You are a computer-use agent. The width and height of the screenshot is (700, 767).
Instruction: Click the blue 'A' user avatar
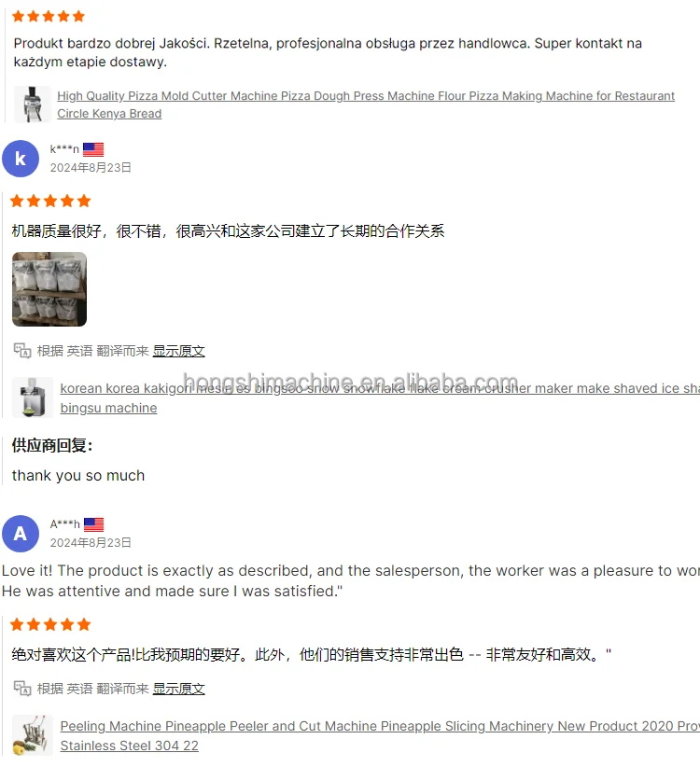[x=21, y=534]
